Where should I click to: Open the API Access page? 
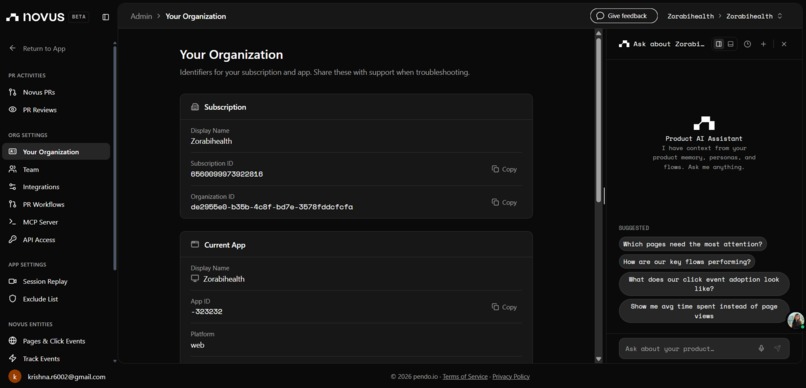tap(39, 239)
